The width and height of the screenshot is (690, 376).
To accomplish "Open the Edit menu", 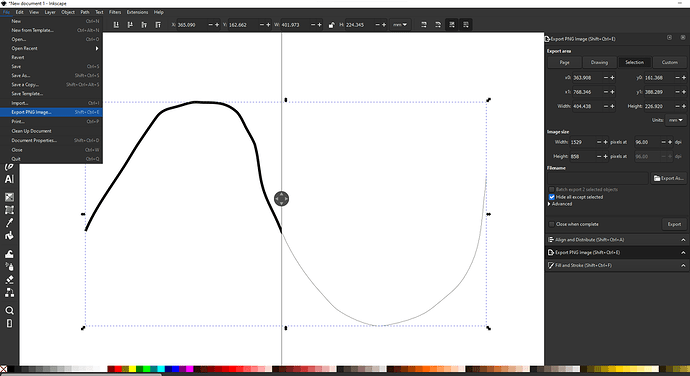I will pos(19,12).
